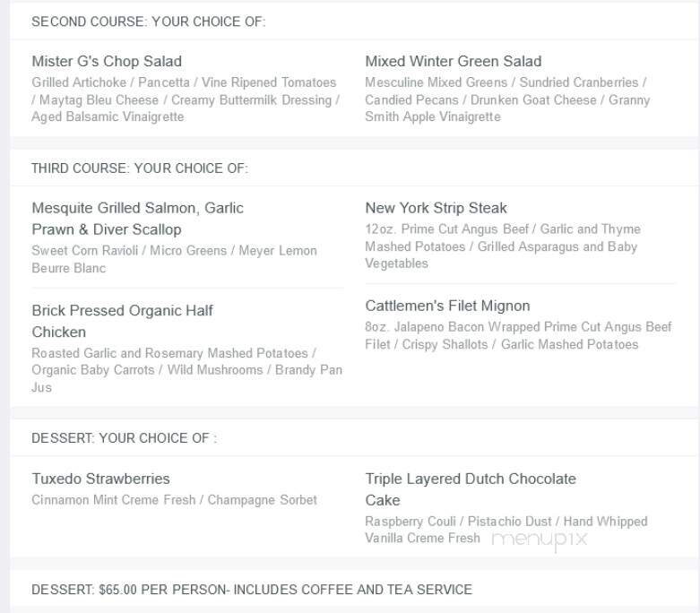The width and height of the screenshot is (700, 613).
Task: Select Mesquite Grilled Salmon entree title
Action: click(x=137, y=219)
